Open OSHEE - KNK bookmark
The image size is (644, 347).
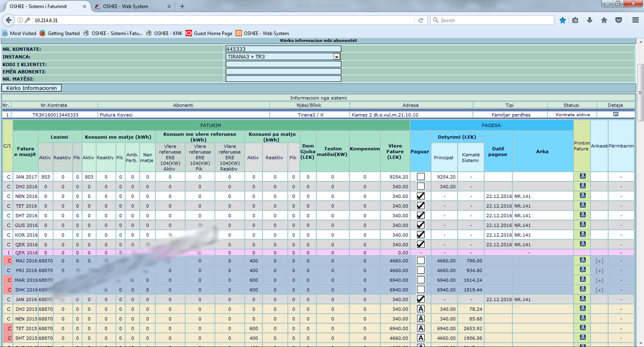pyautogui.click(x=164, y=33)
